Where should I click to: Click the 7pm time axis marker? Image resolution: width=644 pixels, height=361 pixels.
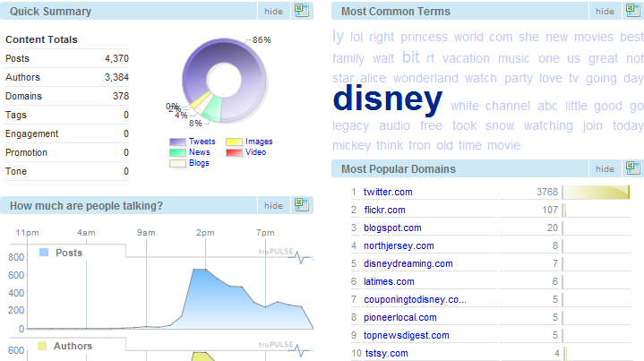[265, 233]
